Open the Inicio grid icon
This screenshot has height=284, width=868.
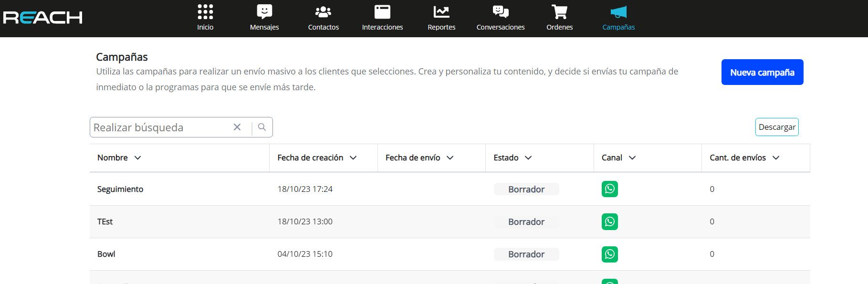pyautogui.click(x=205, y=11)
